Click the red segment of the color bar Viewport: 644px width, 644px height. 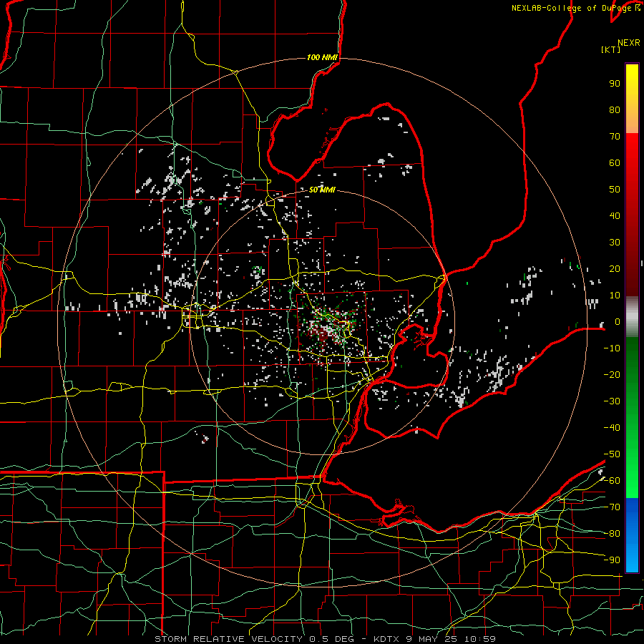point(632,215)
